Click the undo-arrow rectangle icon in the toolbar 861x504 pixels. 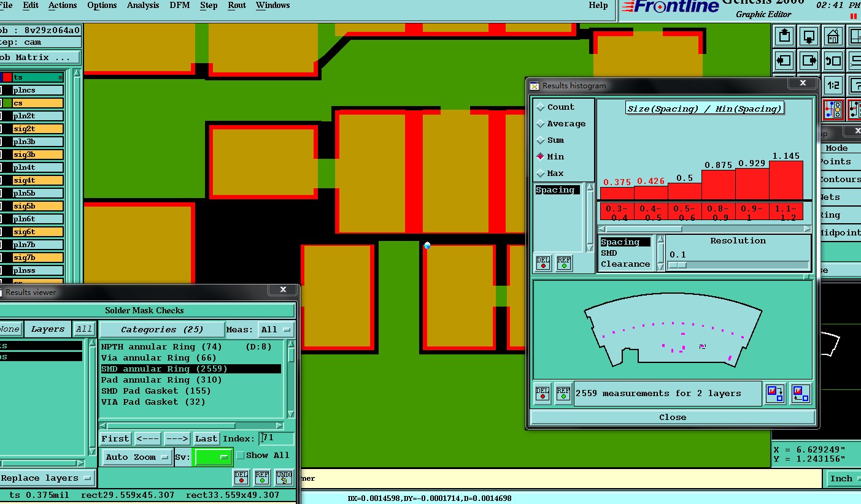pyautogui.click(x=833, y=60)
